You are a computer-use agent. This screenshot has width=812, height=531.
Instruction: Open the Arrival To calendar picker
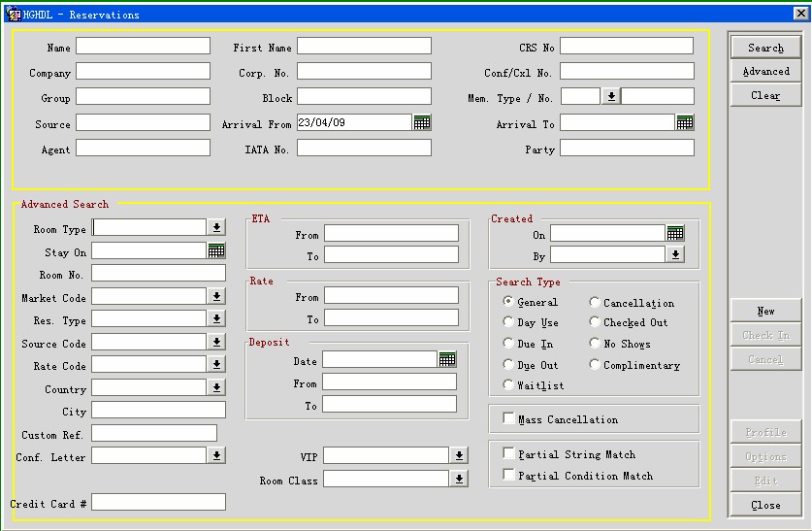tap(685, 122)
